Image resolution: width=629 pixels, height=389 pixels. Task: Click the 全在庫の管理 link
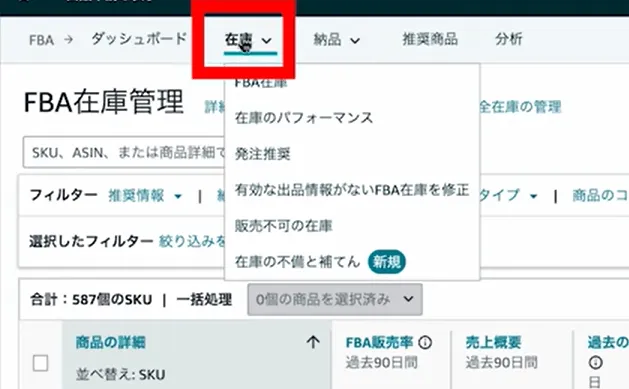[x=520, y=107]
